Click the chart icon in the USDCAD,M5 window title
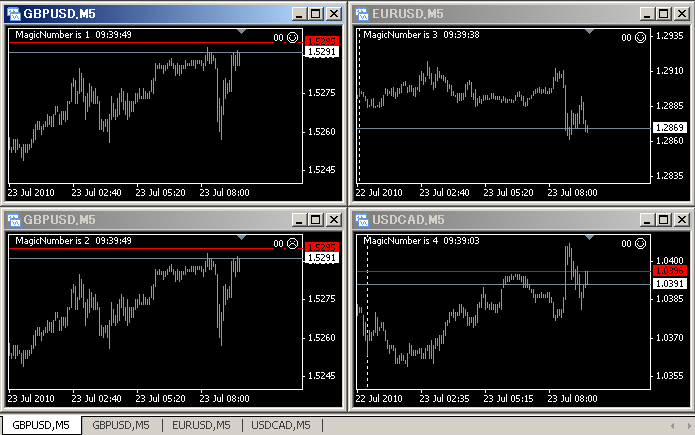Screen dimensions: 695x435 [x=362, y=220]
